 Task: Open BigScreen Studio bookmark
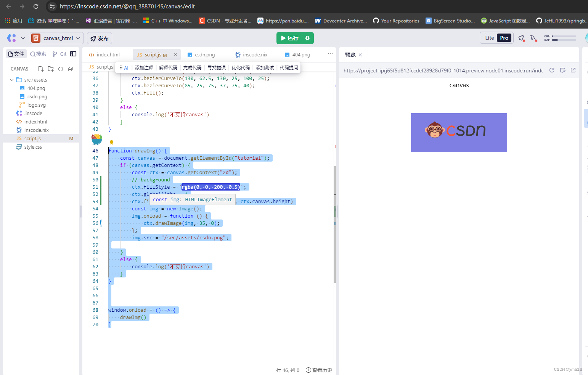click(x=450, y=21)
